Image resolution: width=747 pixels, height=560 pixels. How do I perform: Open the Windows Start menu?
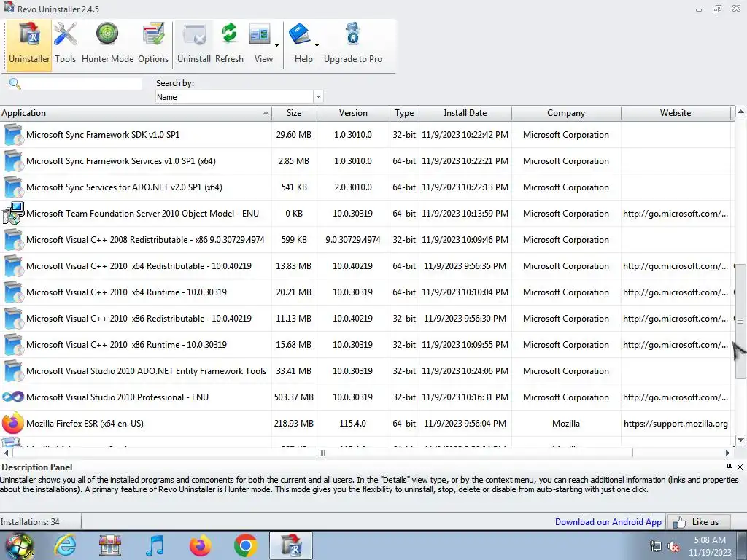19,545
